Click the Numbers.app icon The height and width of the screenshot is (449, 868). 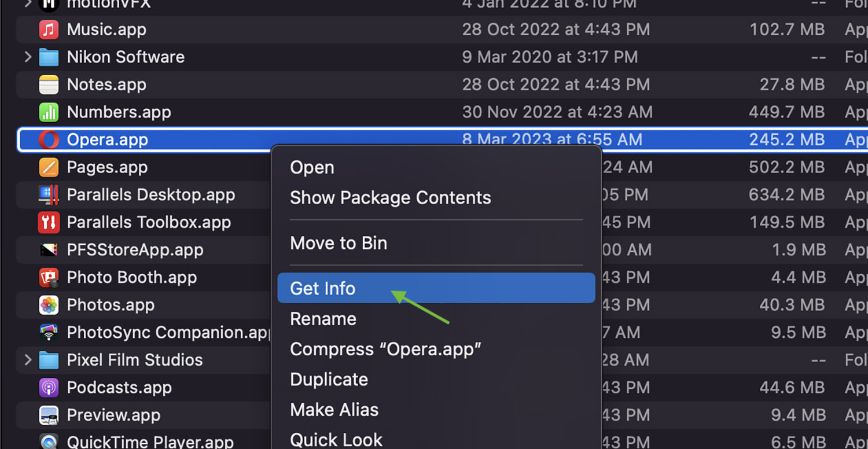pyautogui.click(x=49, y=112)
